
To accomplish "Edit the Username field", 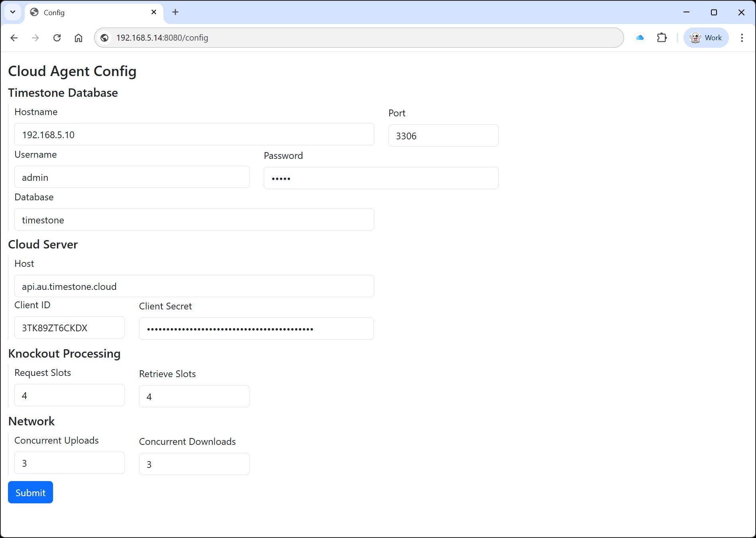I will (132, 177).
